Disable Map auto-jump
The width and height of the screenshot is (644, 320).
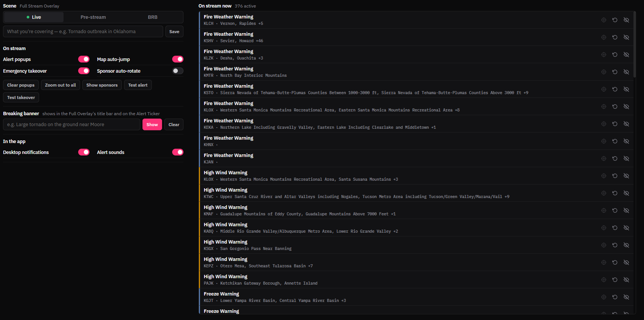178,59
